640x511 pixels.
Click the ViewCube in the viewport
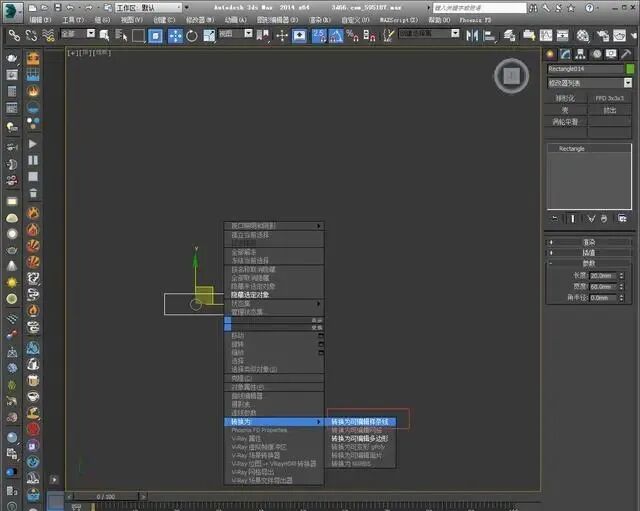coord(511,76)
